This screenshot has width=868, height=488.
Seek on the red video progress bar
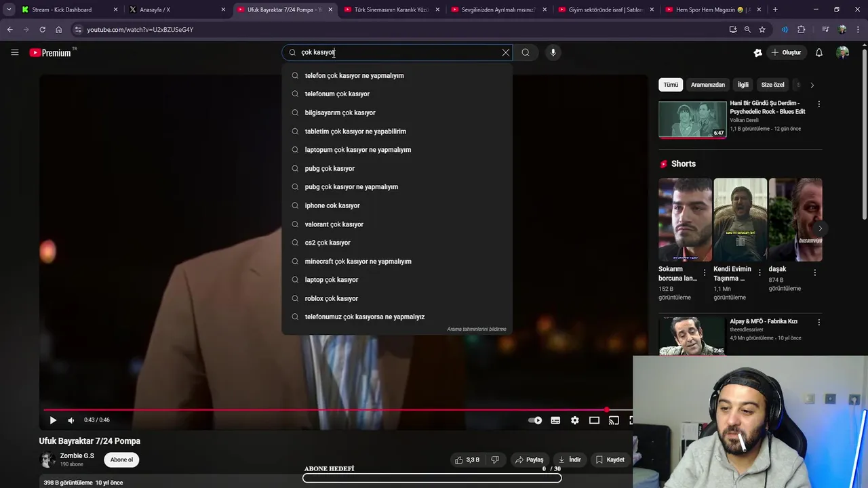click(x=338, y=410)
